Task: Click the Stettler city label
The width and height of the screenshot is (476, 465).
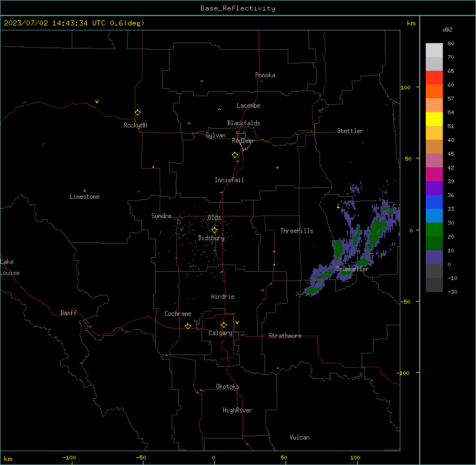Action: coord(350,131)
